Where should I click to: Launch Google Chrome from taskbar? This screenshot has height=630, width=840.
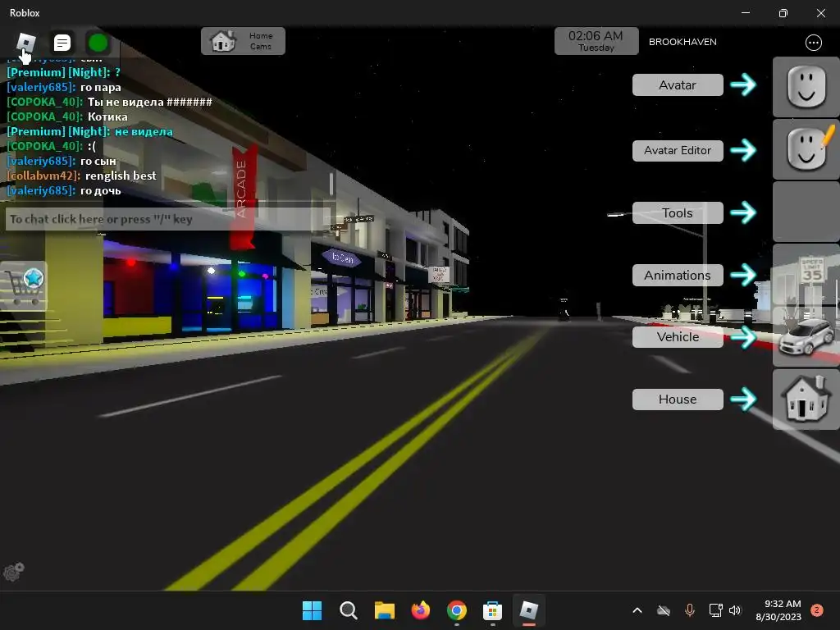[456, 610]
